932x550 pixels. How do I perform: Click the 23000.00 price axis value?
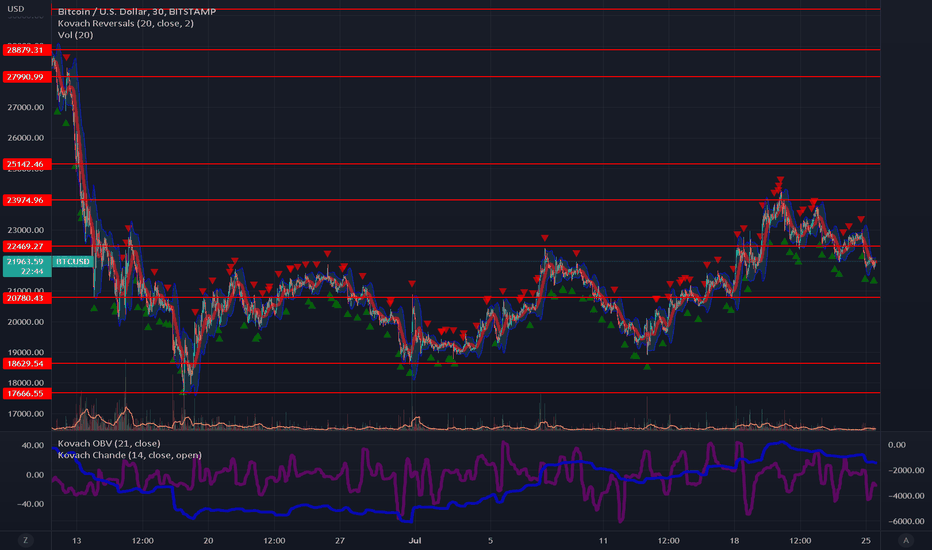coord(26,230)
